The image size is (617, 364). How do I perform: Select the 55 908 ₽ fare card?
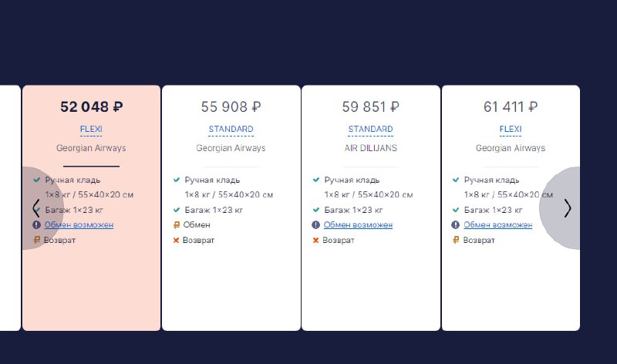[x=231, y=207]
